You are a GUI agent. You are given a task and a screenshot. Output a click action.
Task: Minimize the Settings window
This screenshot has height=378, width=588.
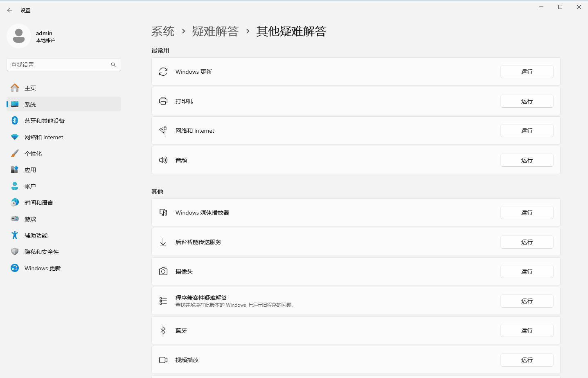click(541, 7)
